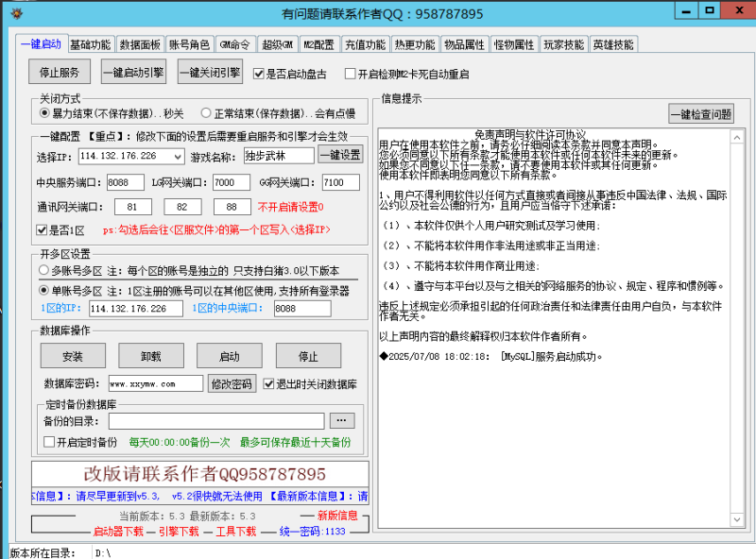Select the "暴力结束(不保存数据)" radio option
Image resolution: width=756 pixels, height=559 pixels.
point(43,114)
